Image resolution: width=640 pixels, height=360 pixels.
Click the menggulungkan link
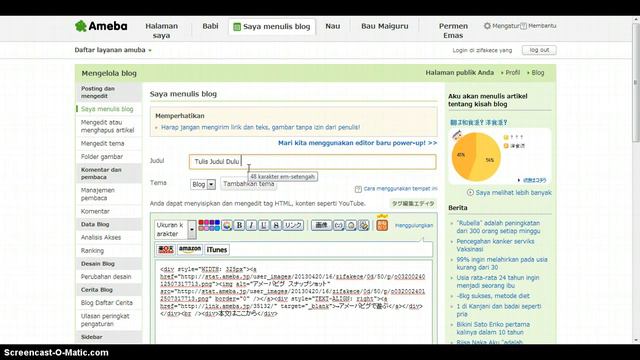[414, 225]
